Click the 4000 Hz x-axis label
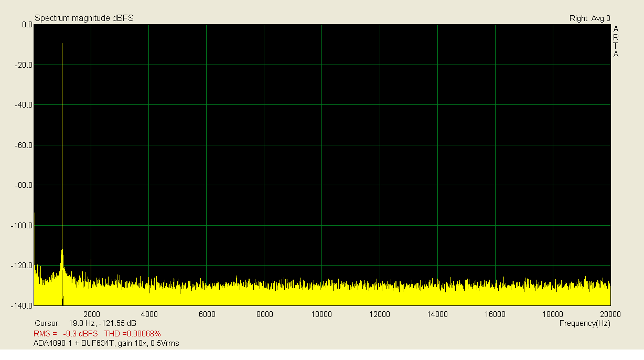 [x=149, y=314]
